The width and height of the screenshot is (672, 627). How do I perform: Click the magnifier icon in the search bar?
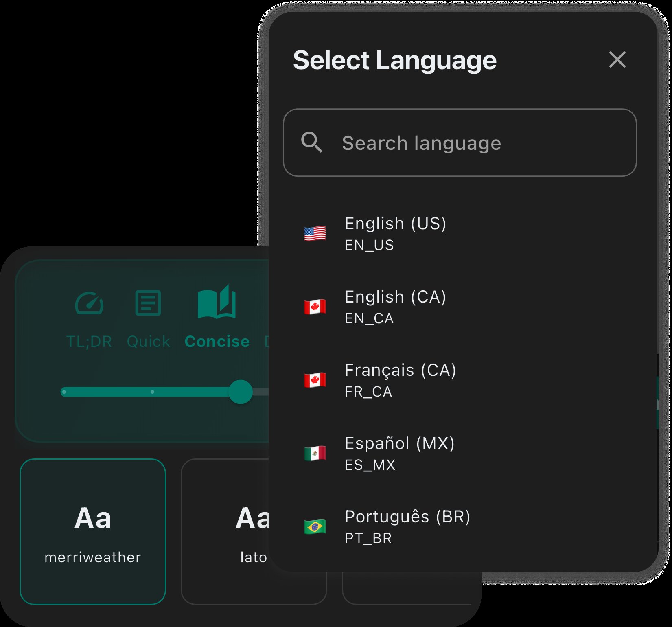tap(313, 142)
